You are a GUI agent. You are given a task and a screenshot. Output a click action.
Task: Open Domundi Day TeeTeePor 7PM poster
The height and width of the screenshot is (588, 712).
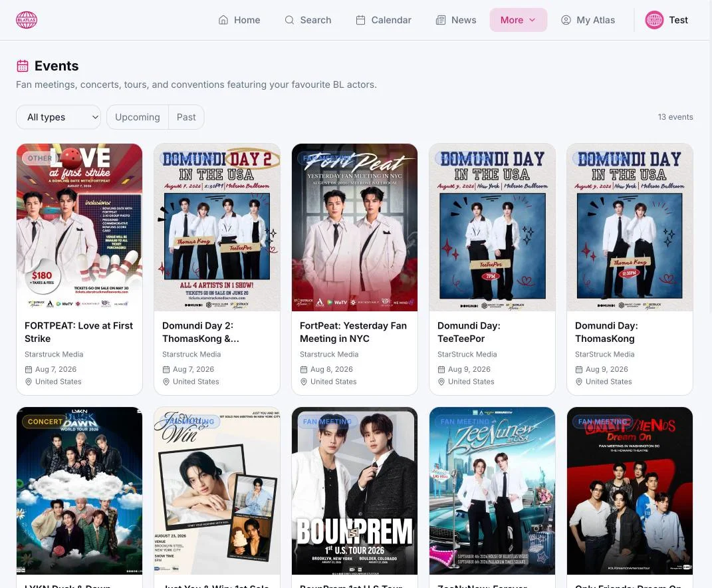pos(492,227)
